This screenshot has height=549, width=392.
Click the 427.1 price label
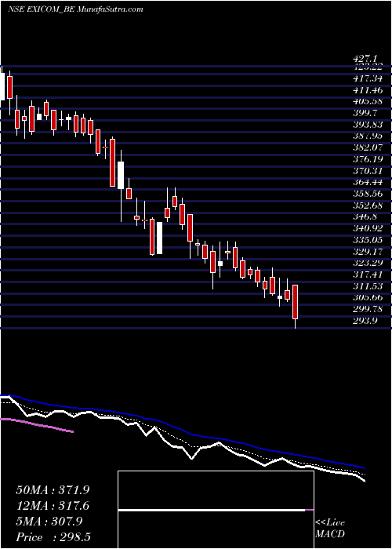click(x=367, y=60)
